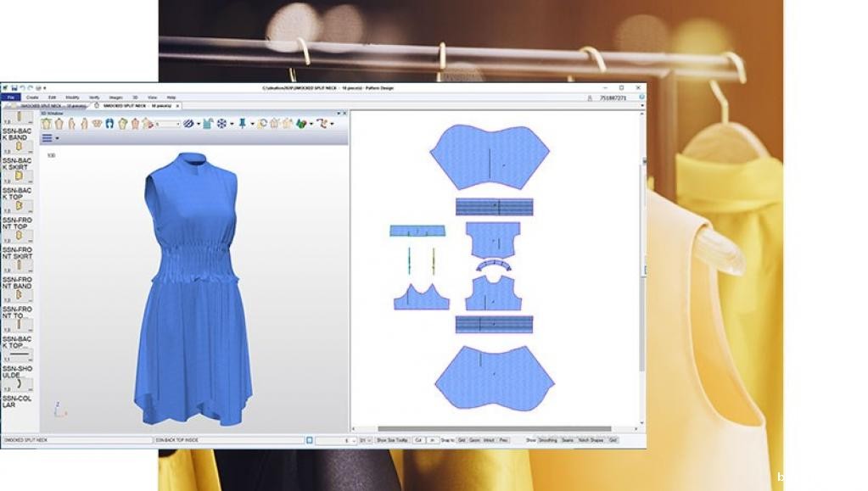Click the save icon in title bar
The height and width of the screenshot is (491, 868).
13,87
